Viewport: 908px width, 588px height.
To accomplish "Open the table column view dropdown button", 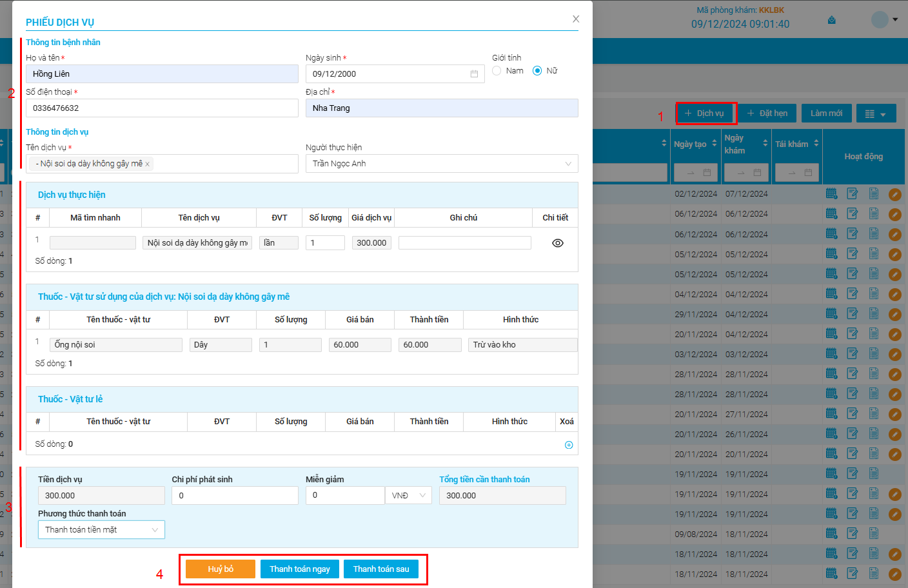I will tap(876, 113).
